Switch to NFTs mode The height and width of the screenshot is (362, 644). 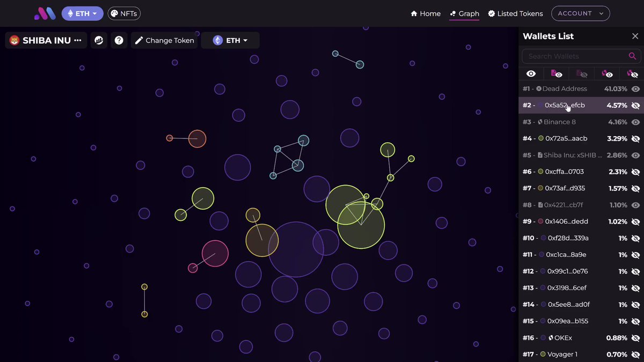click(x=124, y=13)
